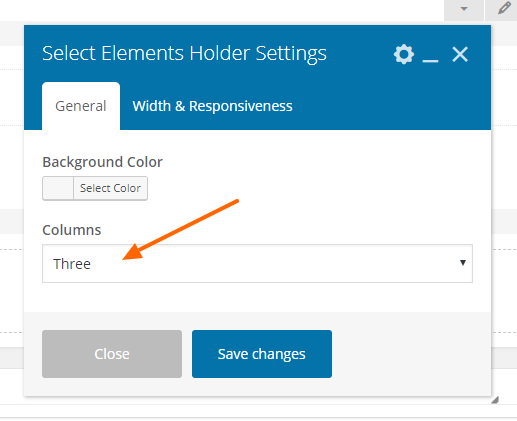Screen dimensions: 517x421
Task: Close dialog using the X icon
Action: pos(460,54)
